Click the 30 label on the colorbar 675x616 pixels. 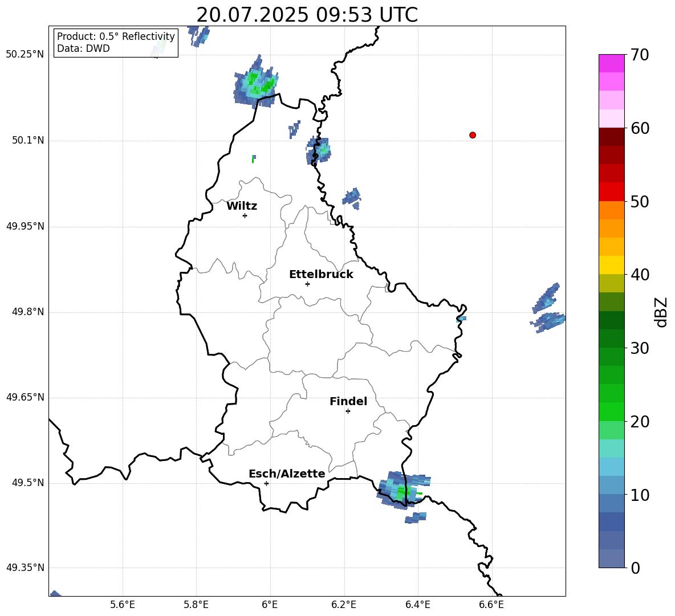coord(639,348)
